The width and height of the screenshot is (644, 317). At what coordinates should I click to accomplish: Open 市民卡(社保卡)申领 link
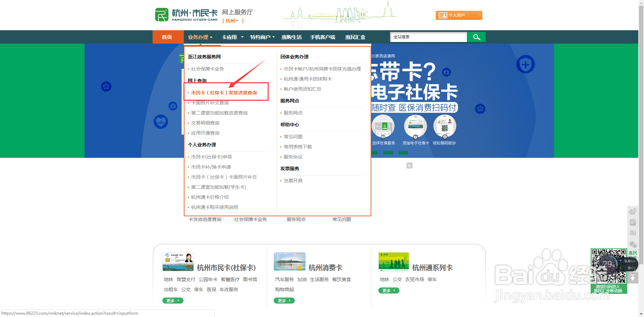[212, 157]
